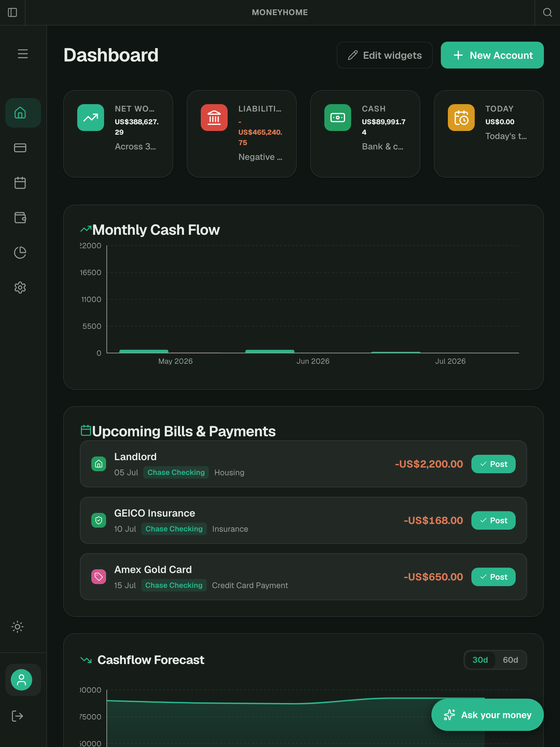Click the -US$168.00 amount
Screen dimensions: 560x747
(x=433, y=520)
